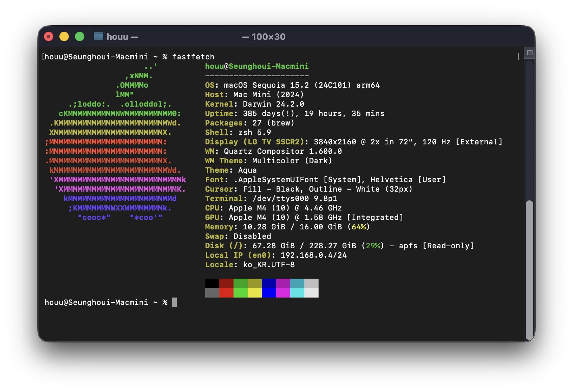Click the folder proxy icon beside houu
573x392 pixels.
(x=98, y=36)
